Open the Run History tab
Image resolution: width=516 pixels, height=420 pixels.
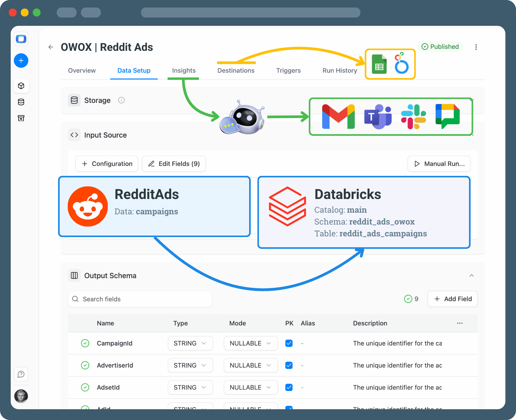click(339, 70)
